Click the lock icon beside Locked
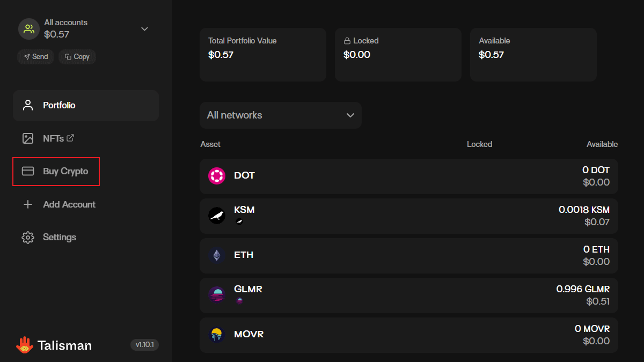This screenshot has width=644, height=362. point(347,41)
